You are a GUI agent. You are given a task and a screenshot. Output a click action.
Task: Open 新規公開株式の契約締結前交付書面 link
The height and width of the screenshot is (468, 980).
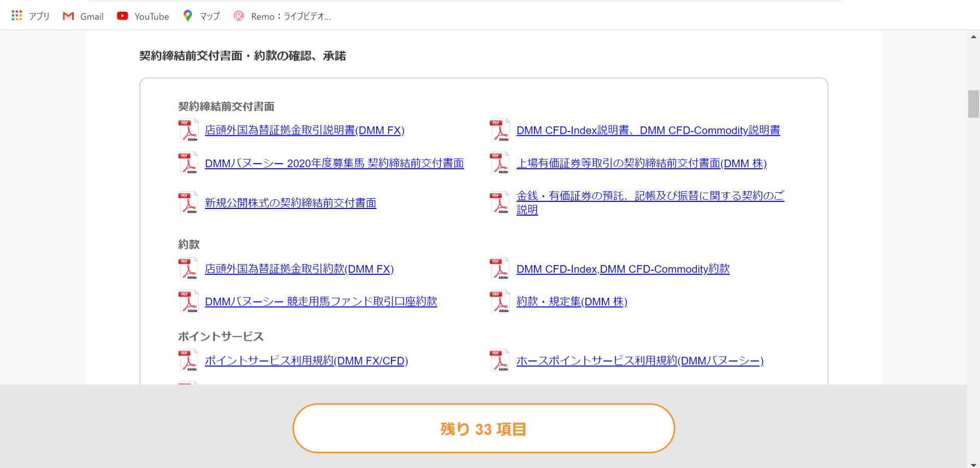[290, 203]
